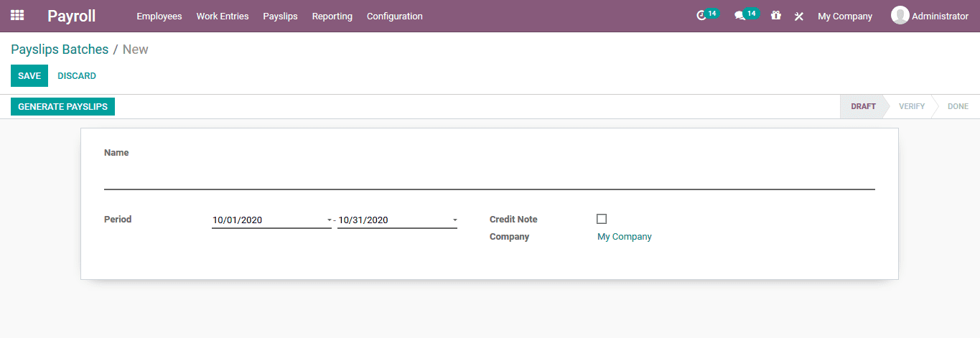Open the activities clock icon
980x338 pixels.
pos(702,16)
